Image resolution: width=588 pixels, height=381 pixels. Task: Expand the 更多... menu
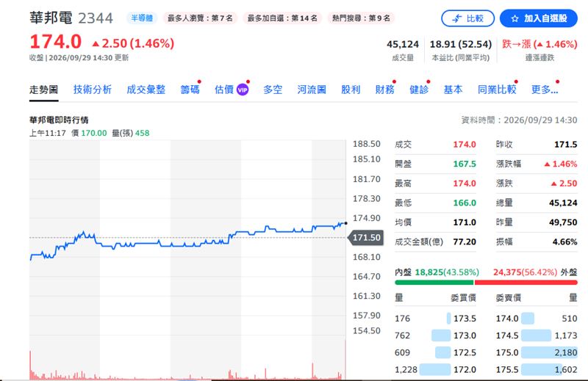click(545, 90)
